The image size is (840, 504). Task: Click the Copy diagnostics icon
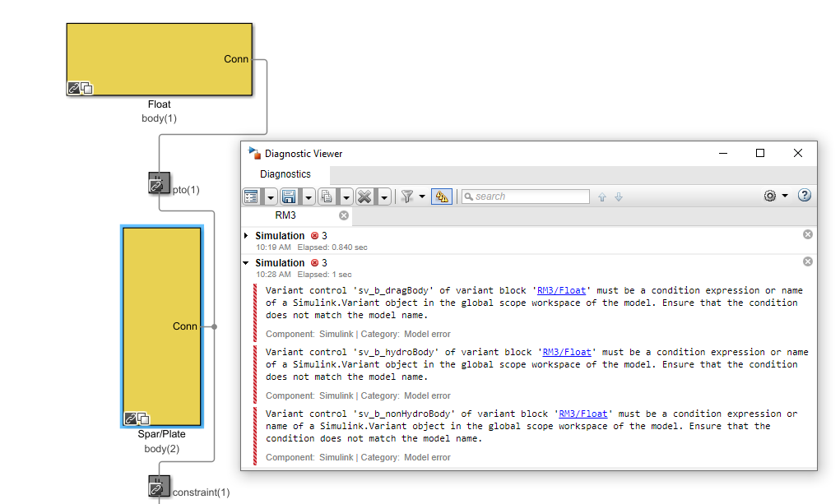(x=326, y=196)
